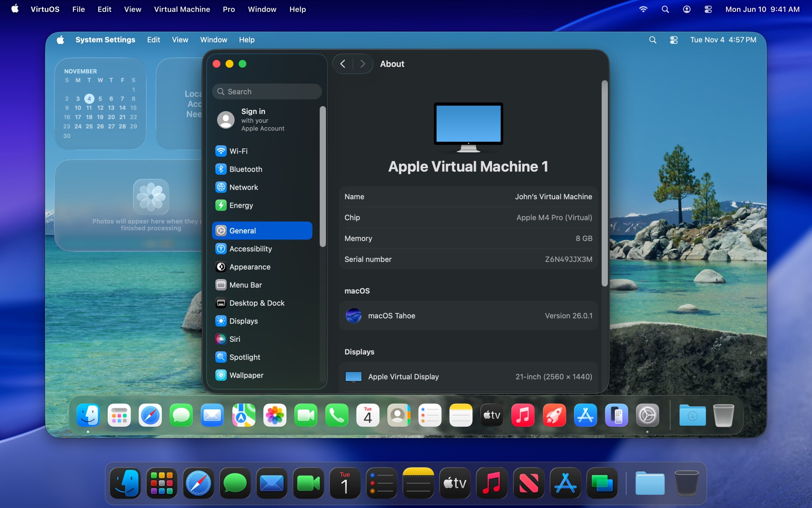
Task: Open the Pro menu in VirtuOS
Action: [229, 10]
